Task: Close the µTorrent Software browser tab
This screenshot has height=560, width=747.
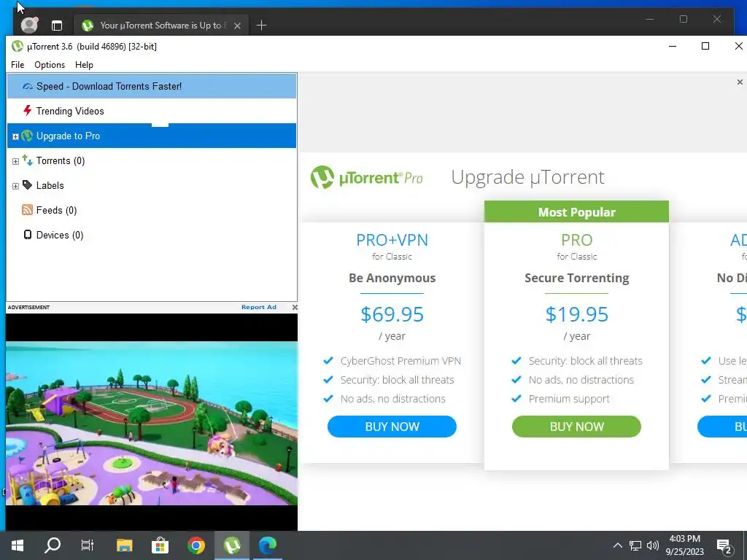Action: (x=237, y=26)
